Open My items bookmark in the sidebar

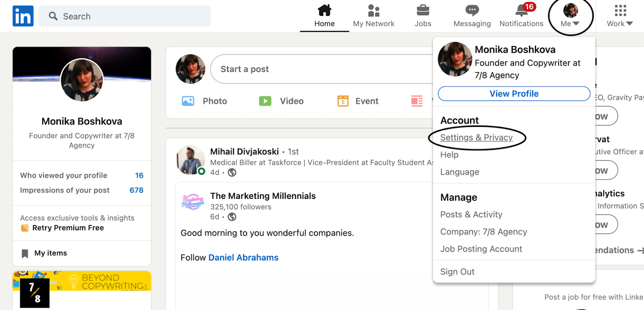pyautogui.click(x=51, y=253)
